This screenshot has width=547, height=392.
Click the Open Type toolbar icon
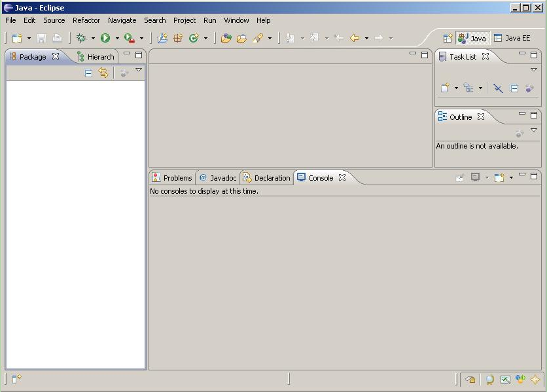[x=226, y=38]
